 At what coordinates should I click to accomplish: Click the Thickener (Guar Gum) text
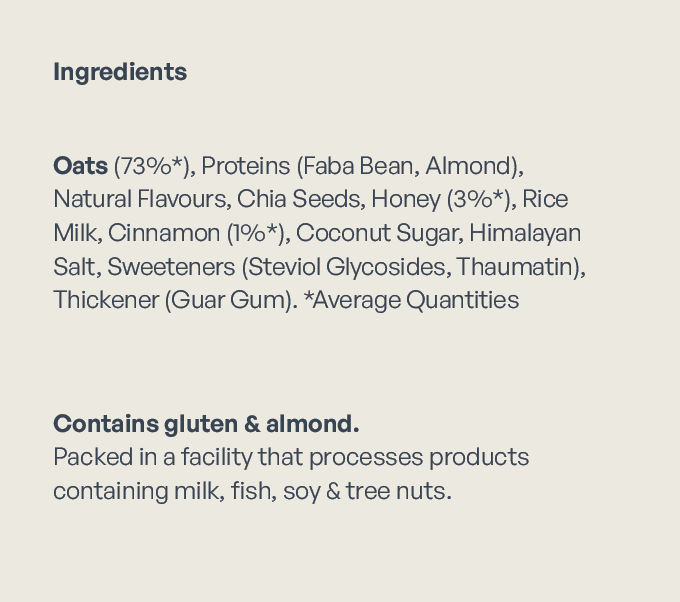tap(175, 300)
